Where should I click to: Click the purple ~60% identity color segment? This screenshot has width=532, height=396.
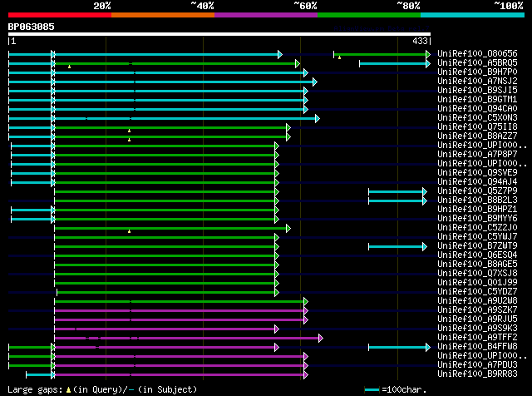coord(266,15)
